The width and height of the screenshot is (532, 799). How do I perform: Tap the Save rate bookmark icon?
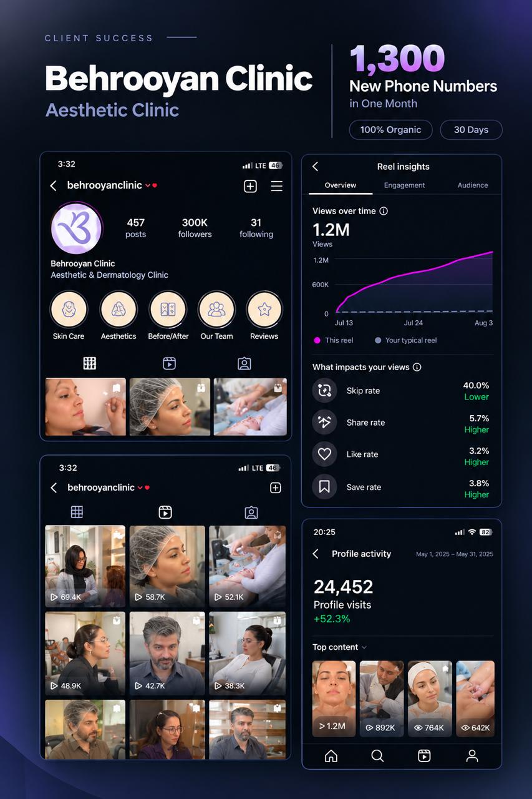pos(324,487)
